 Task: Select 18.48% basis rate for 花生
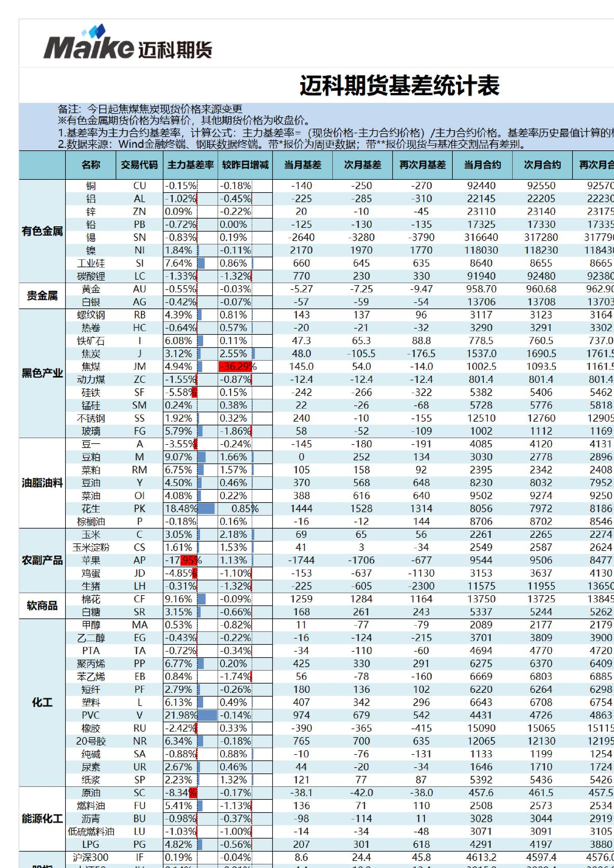(x=191, y=509)
